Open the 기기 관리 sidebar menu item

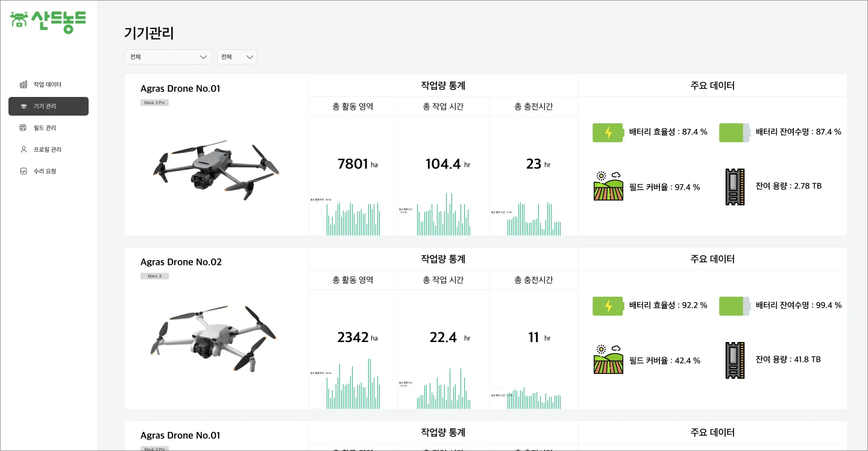48,106
